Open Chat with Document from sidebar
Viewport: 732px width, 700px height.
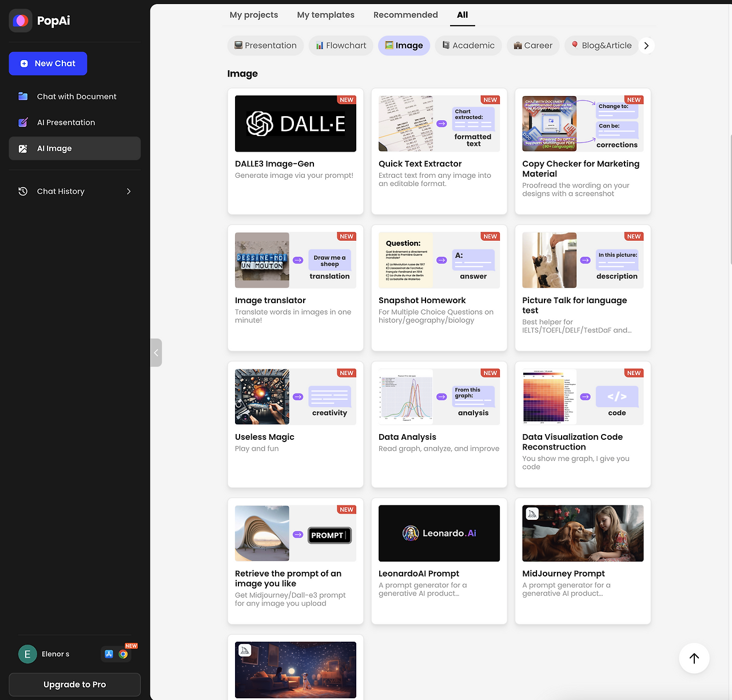75,97
